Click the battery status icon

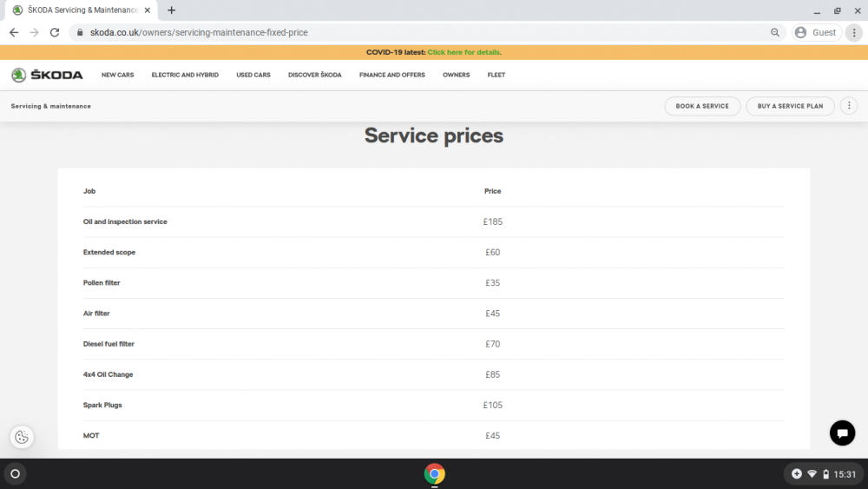(x=826, y=474)
